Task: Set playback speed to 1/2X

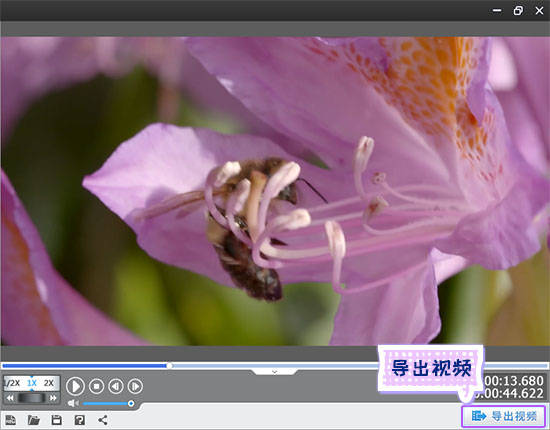Action: click(x=13, y=383)
